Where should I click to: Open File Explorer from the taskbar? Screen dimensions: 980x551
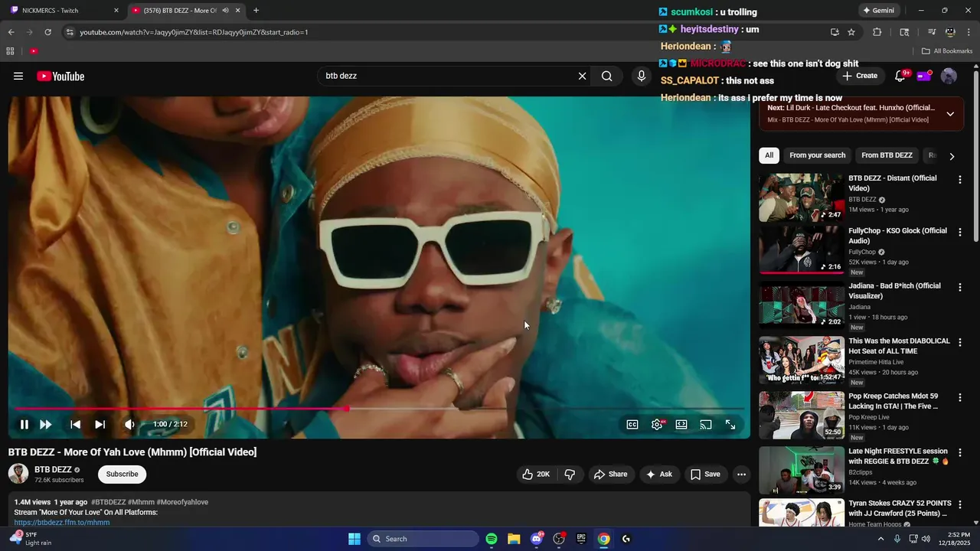(514, 539)
